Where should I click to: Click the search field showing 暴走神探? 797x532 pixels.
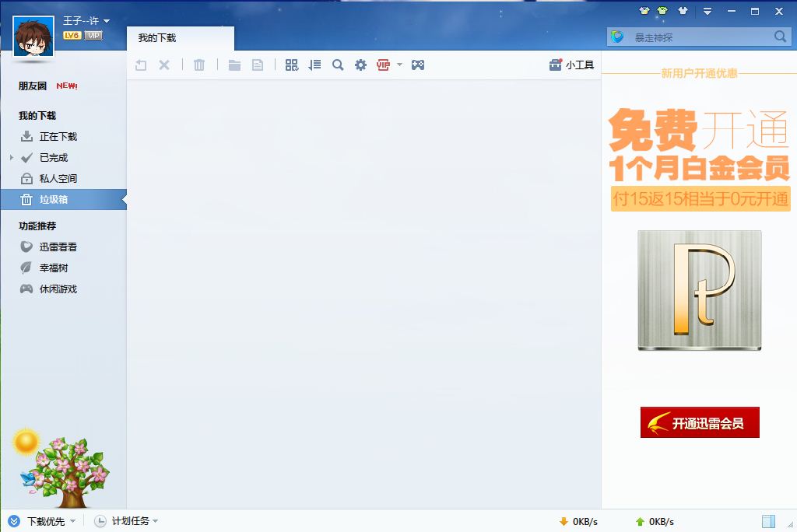click(699, 37)
